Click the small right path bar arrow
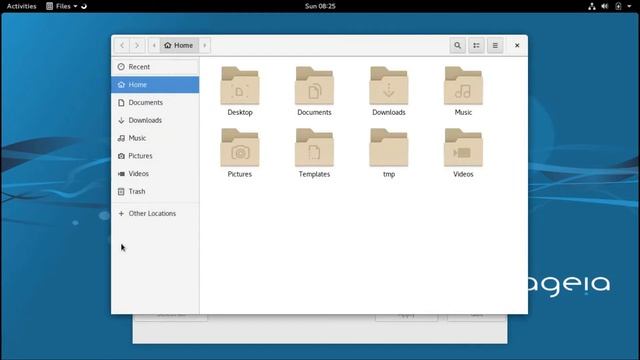 (x=204, y=45)
